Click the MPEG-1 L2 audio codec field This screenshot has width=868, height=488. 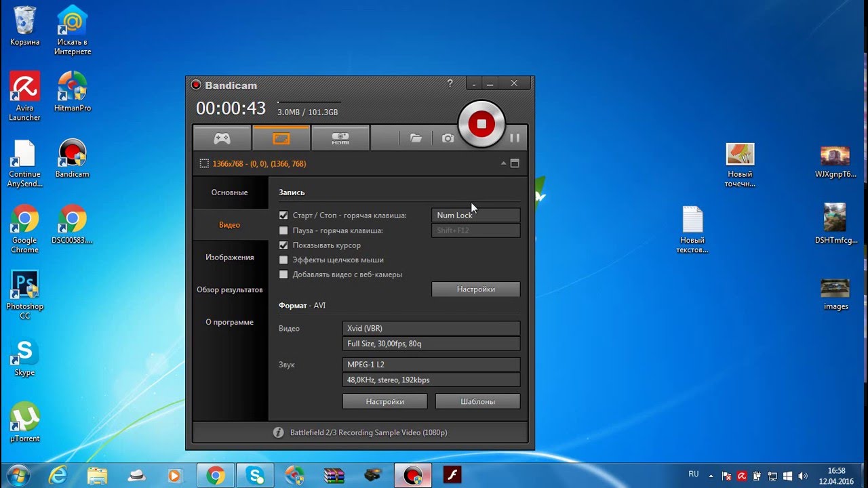point(431,365)
